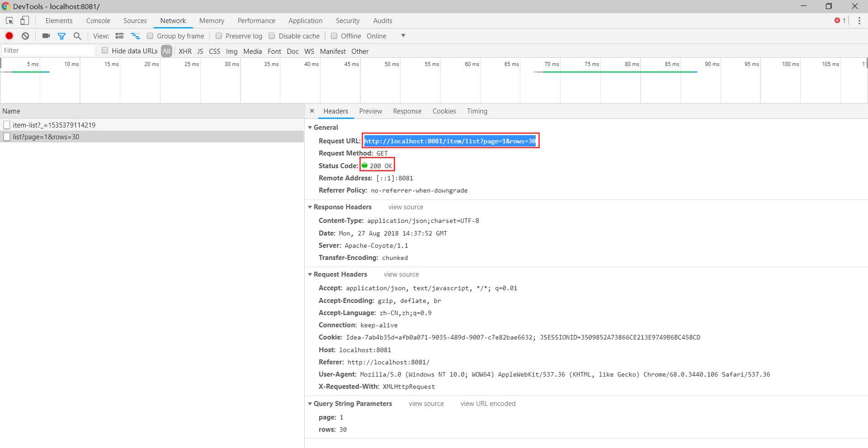Screen dimensions: 868x448
Task: Open the DevTools three-dot customize menu
Action: [x=859, y=21]
